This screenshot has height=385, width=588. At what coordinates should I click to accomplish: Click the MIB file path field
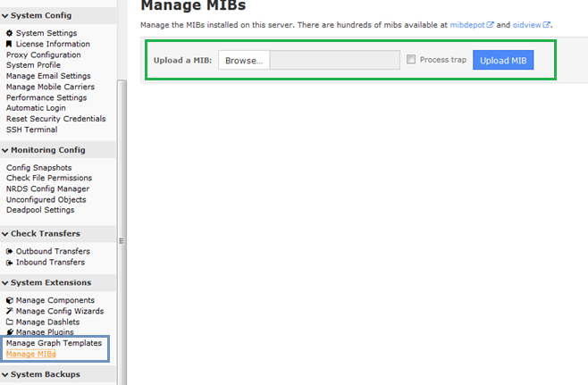[x=335, y=61]
